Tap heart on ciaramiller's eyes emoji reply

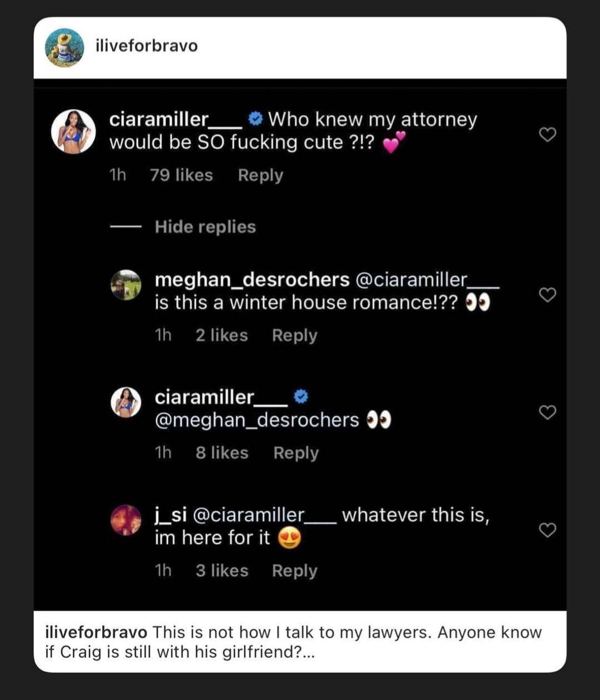(548, 412)
